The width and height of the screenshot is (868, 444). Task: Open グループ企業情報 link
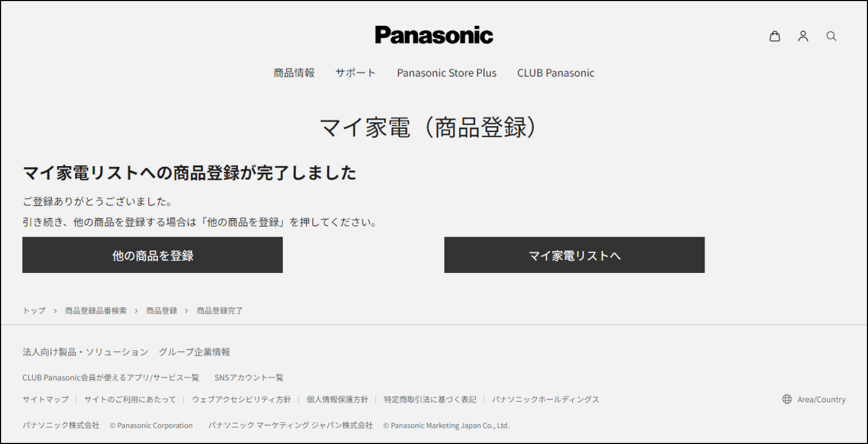[194, 352]
